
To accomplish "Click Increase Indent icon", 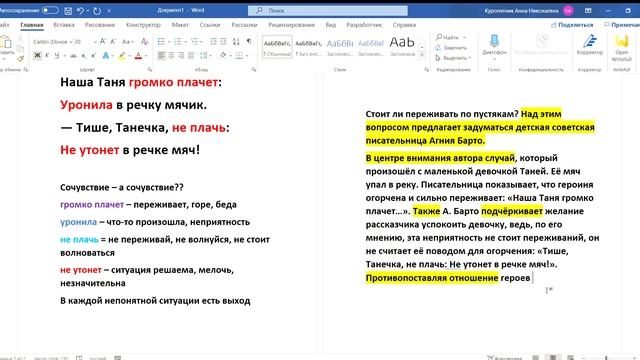I will pos(223,42).
